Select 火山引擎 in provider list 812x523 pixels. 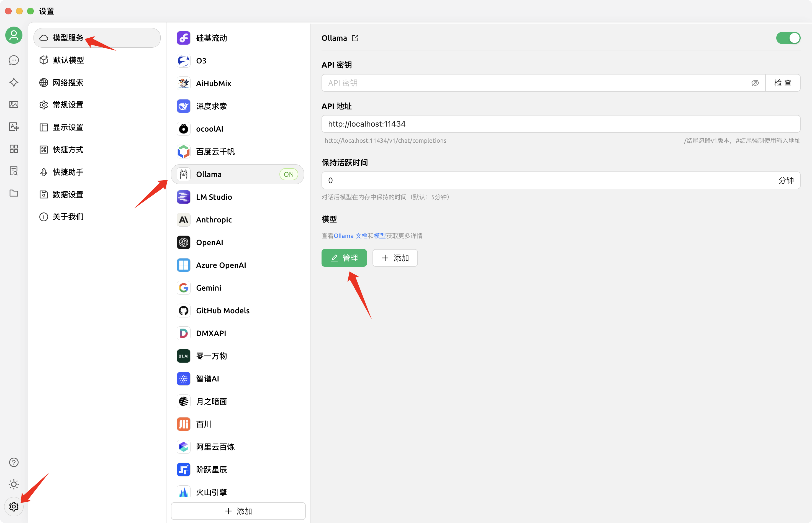point(237,491)
